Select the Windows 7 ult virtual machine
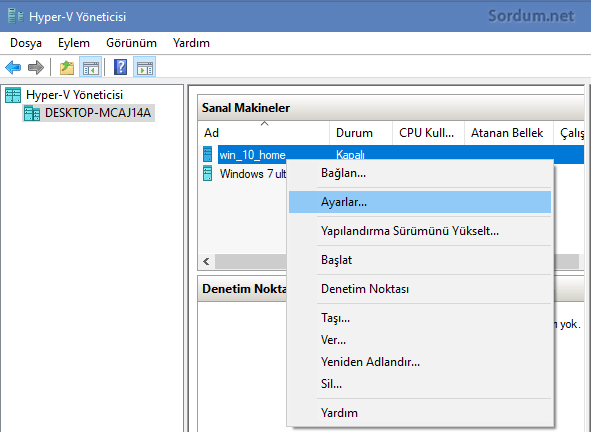 [x=253, y=174]
